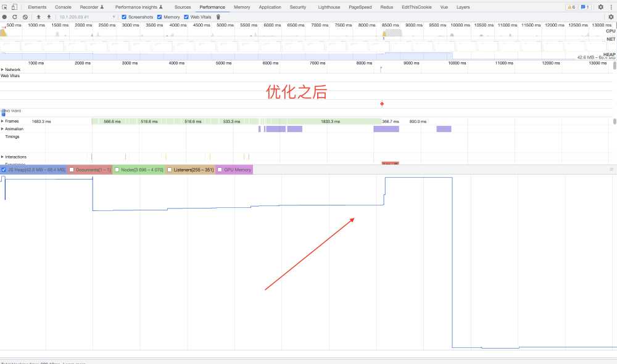The height and width of the screenshot is (364, 617).
Task: Click the warnings count badge
Action: pos(571,7)
